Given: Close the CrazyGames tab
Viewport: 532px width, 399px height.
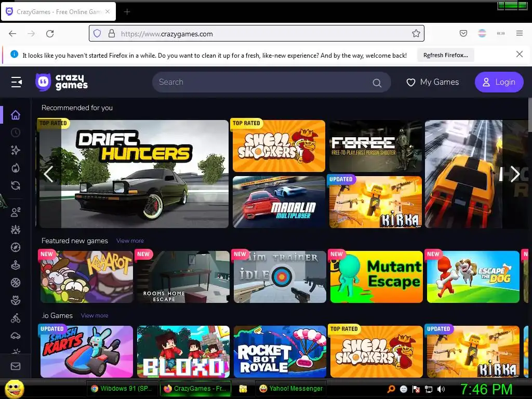Looking at the screenshot, I should point(108,11).
